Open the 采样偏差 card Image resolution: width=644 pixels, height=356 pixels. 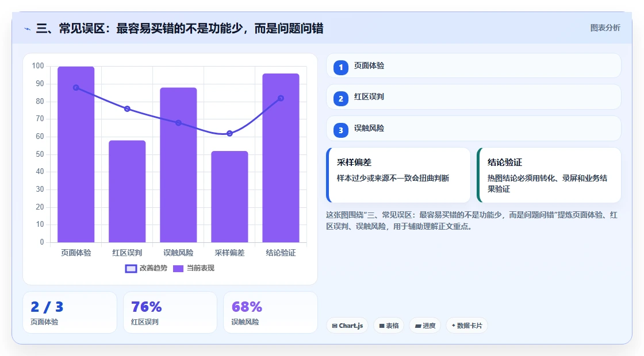point(398,175)
